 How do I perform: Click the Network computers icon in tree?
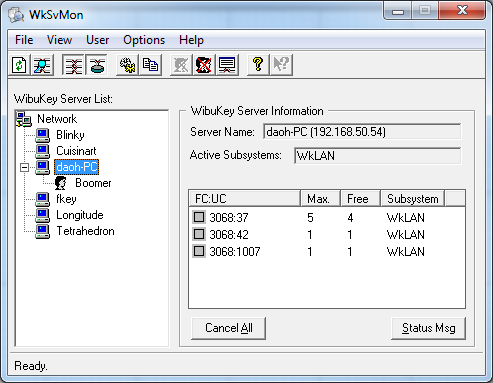click(x=24, y=119)
